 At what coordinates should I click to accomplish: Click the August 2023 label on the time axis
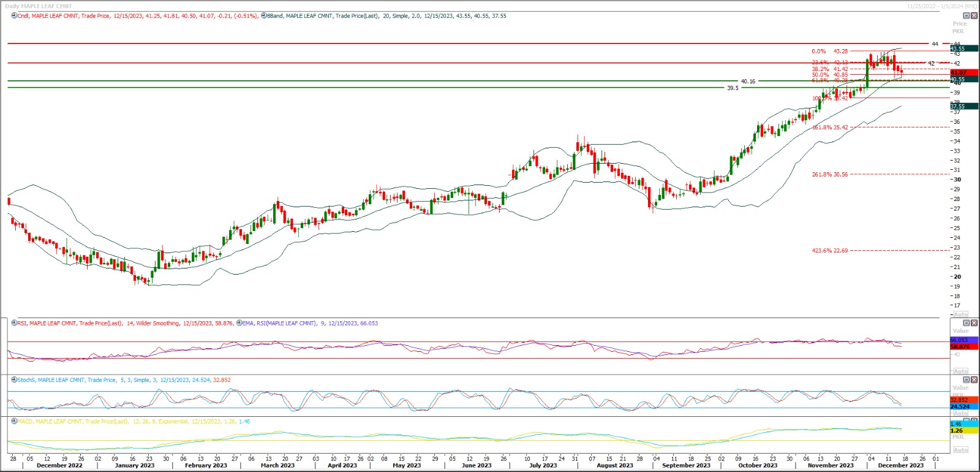(x=615, y=465)
